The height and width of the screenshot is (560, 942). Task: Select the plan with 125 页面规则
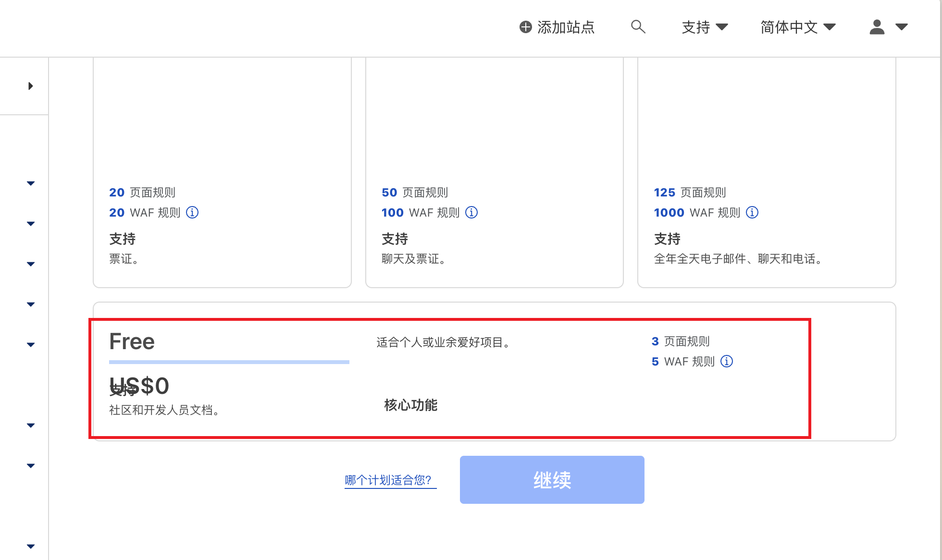click(x=767, y=172)
